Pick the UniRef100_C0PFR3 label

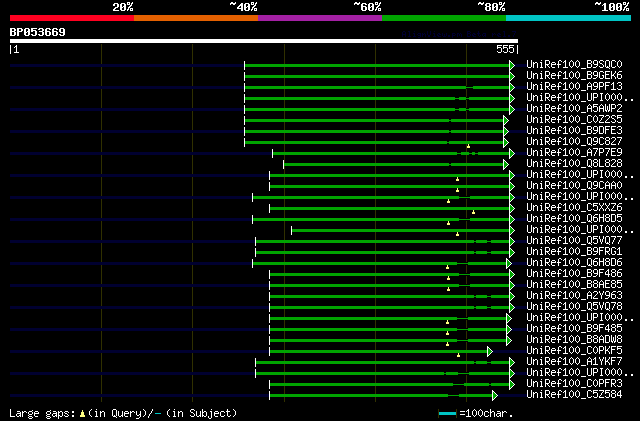click(574, 384)
